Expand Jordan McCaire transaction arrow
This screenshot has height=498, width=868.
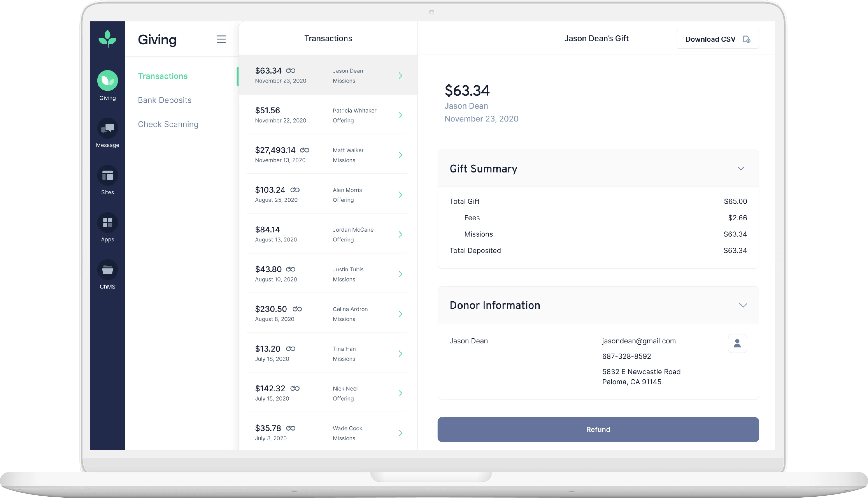(400, 234)
